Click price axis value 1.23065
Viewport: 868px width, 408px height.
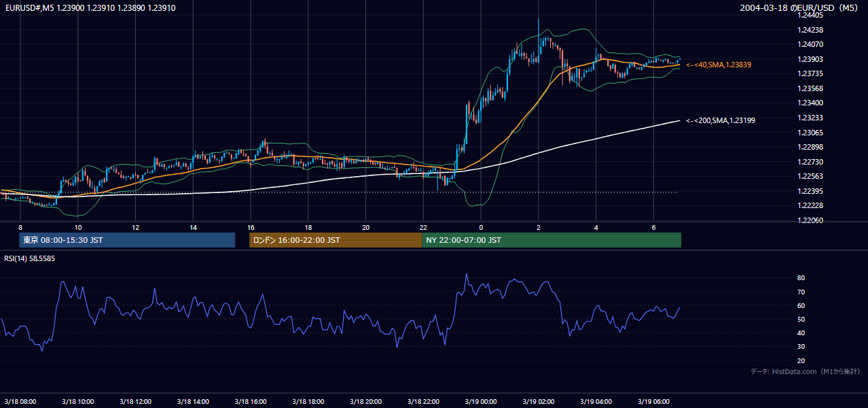pyautogui.click(x=810, y=133)
